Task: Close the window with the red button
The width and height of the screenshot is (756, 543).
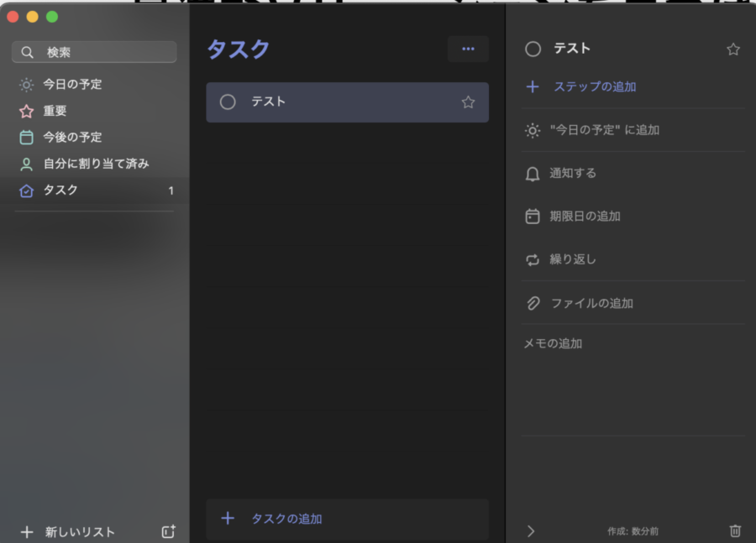Action: 13,17
